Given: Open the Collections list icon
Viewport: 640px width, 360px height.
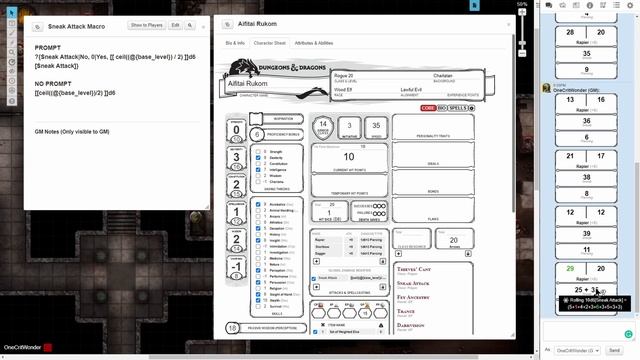Looking at the screenshot, I should [616, 5].
